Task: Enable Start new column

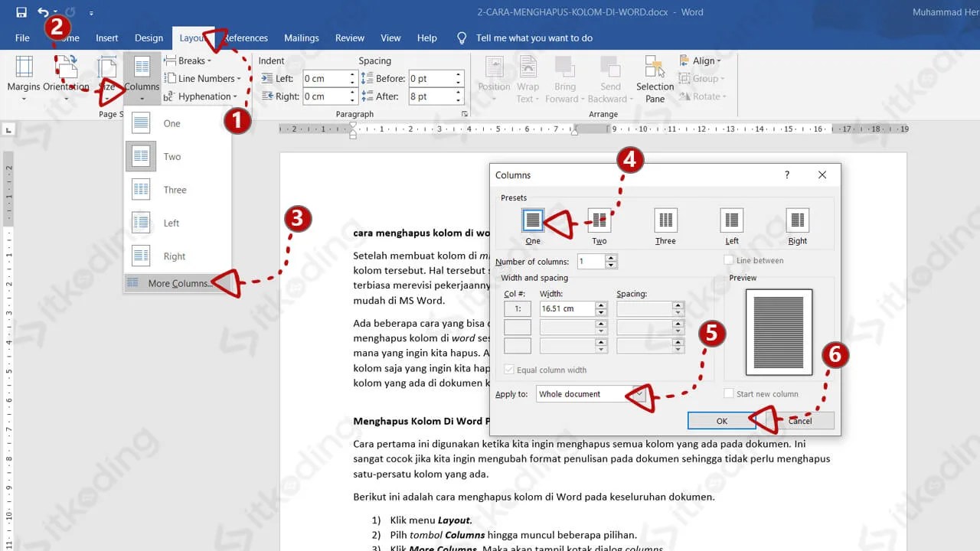Action: pos(728,393)
